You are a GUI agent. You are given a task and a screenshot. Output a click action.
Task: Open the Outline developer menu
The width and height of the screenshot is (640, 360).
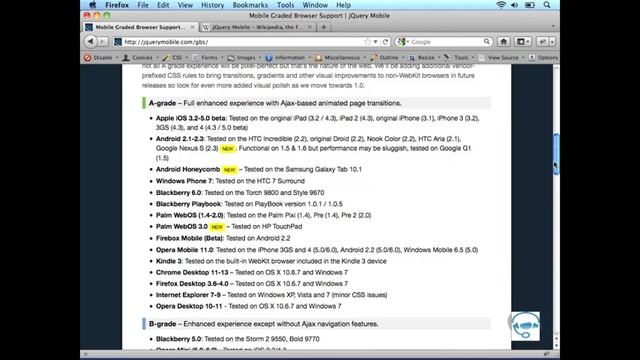[x=384, y=58]
